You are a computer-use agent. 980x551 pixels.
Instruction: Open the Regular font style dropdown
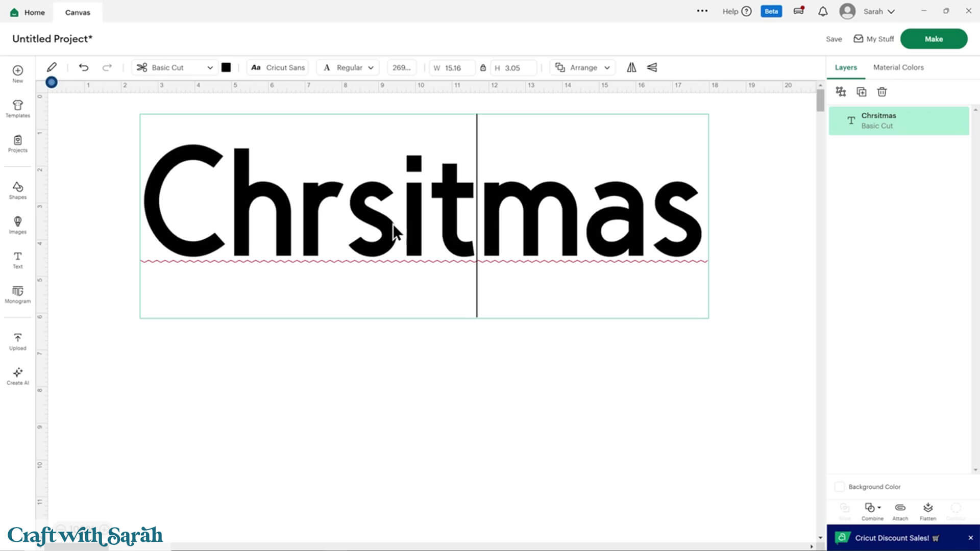point(349,67)
